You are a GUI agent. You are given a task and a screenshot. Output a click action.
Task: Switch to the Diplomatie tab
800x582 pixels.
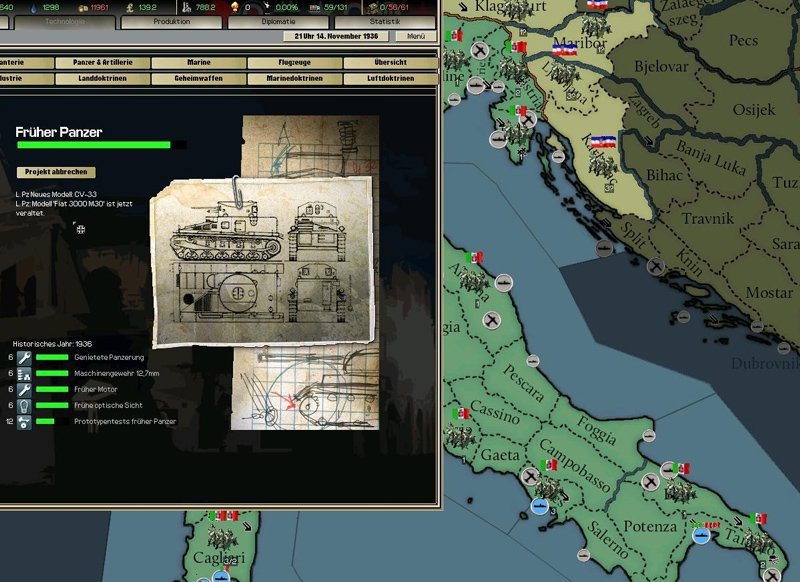tap(277, 21)
